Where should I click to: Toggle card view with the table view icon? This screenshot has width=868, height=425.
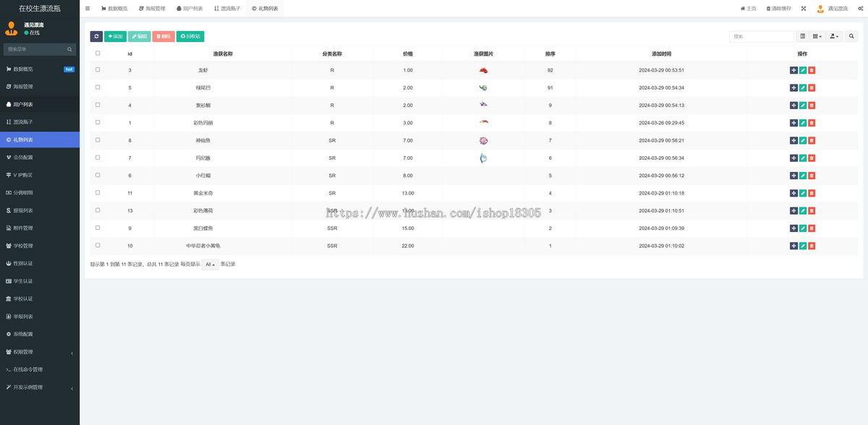(802, 36)
